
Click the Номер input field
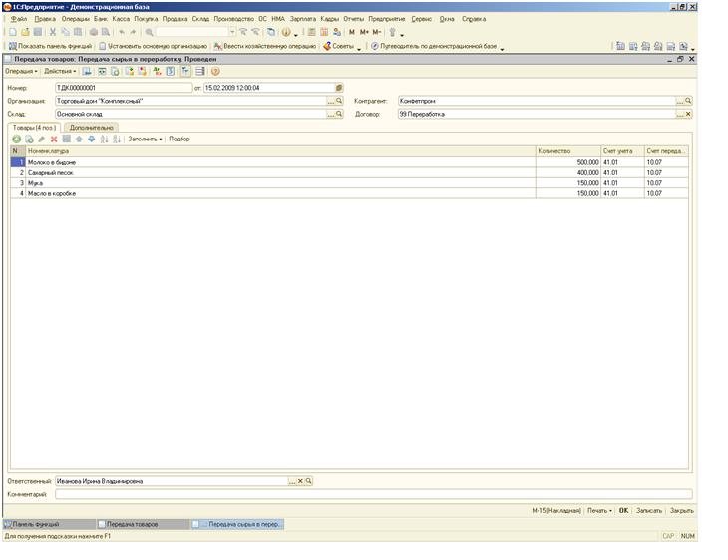(x=124, y=88)
